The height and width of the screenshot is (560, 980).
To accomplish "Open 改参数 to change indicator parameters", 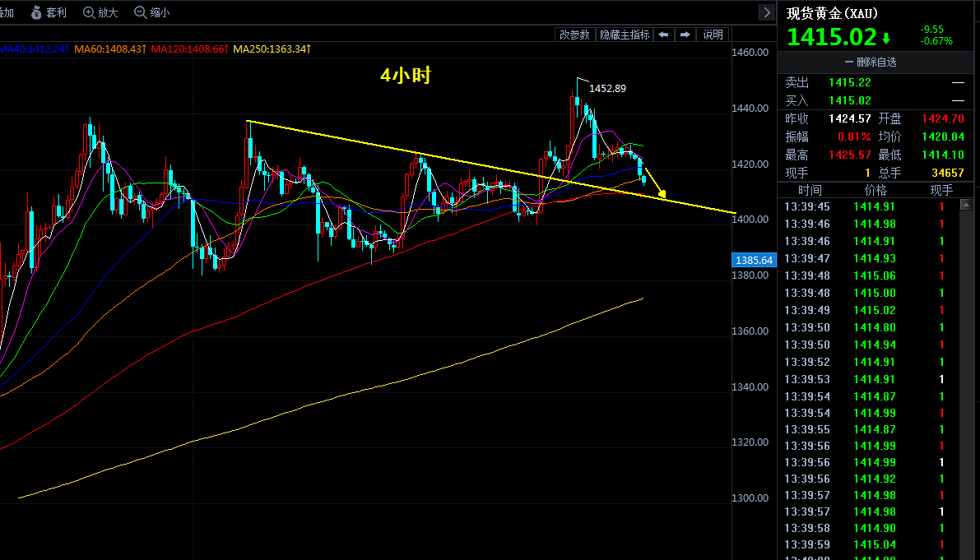I will pyautogui.click(x=574, y=35).
